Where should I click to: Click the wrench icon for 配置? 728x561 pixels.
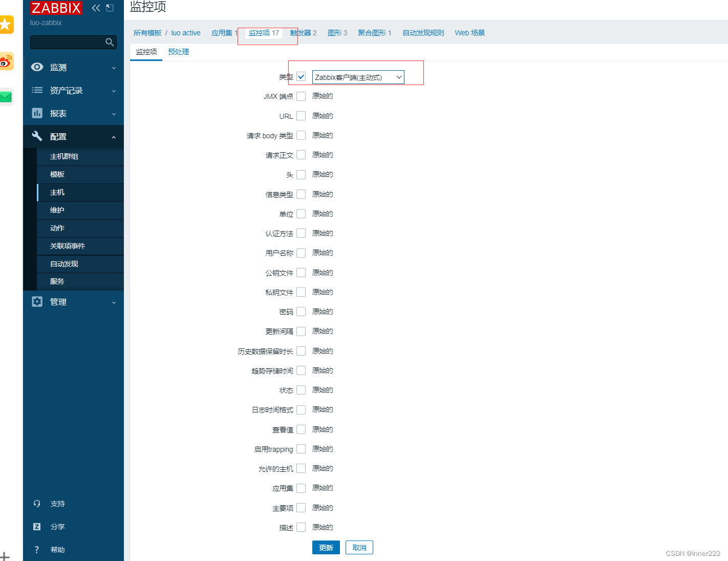pyautogui.click(x=37, y=136)
